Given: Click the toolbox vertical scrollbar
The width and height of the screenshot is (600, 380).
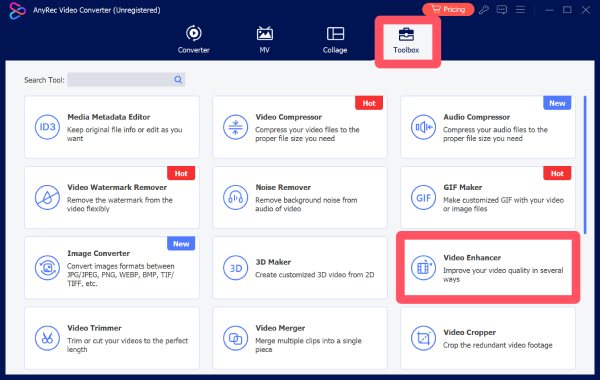Looking at the screenshot, I should [x=585, y=165].
